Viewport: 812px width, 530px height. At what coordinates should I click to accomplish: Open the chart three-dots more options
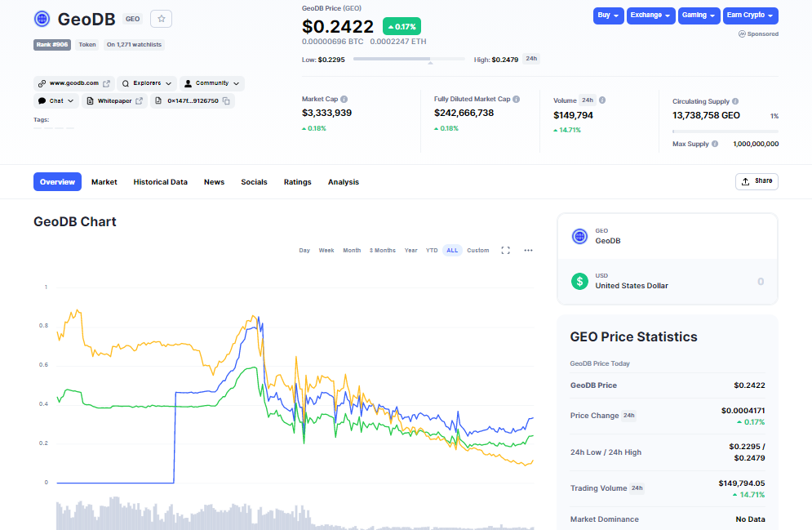click(528, 250)
